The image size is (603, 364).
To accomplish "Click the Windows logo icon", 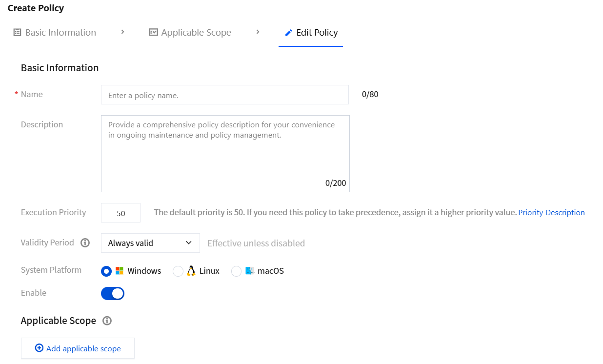I will coord(120,271).
